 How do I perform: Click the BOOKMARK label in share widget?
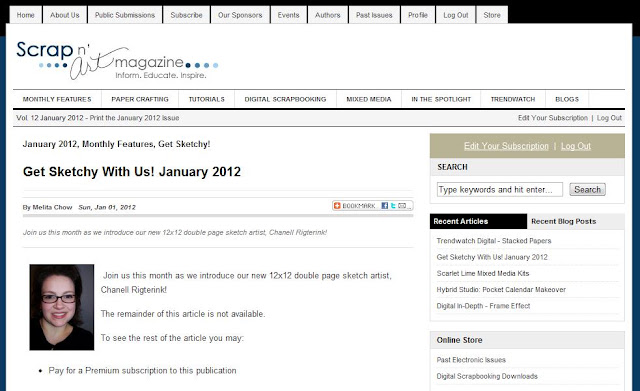tap(358, 206)
